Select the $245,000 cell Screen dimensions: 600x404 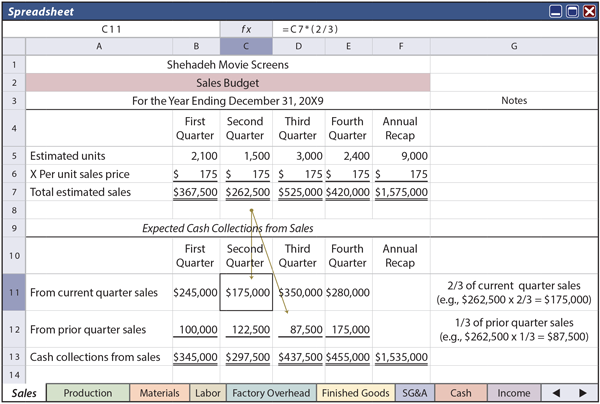[x=196, y=292]
